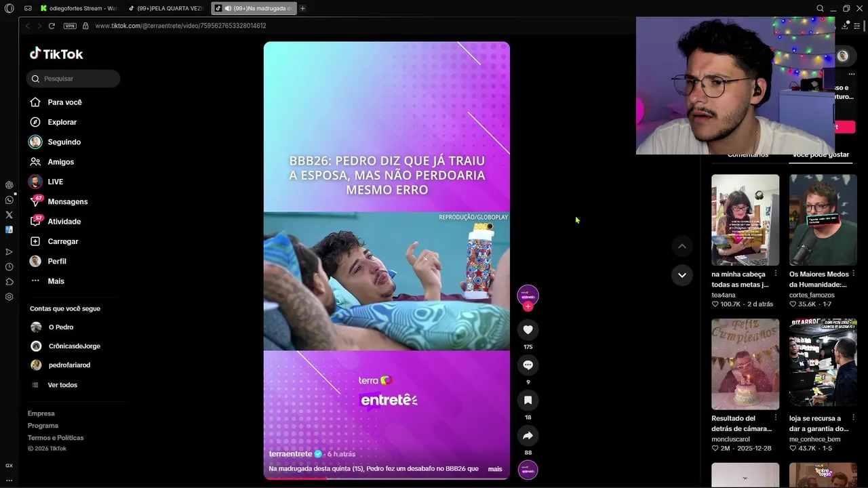Share the video via arrow icon
The width and height of the screenshot is (868, 488).
528,435
